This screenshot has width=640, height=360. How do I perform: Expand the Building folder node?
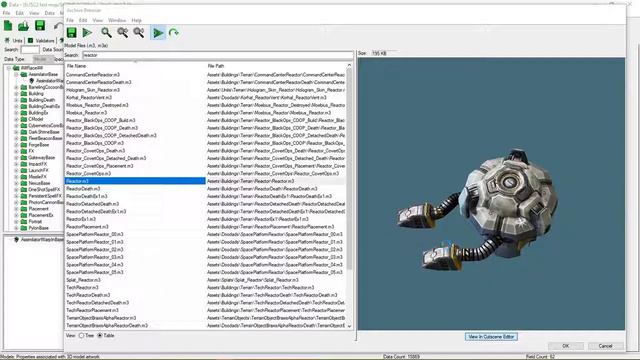[x=16, y=93]
